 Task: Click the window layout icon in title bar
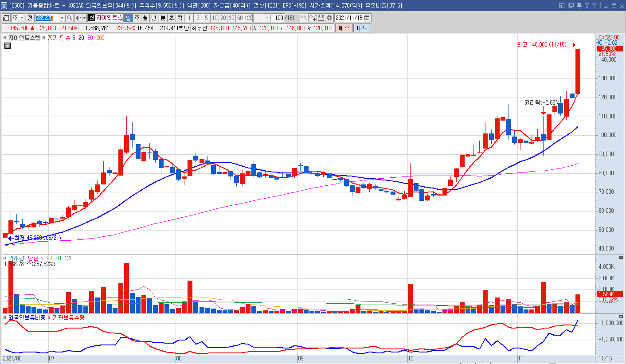pyautogui.click(x=562, y=5)
